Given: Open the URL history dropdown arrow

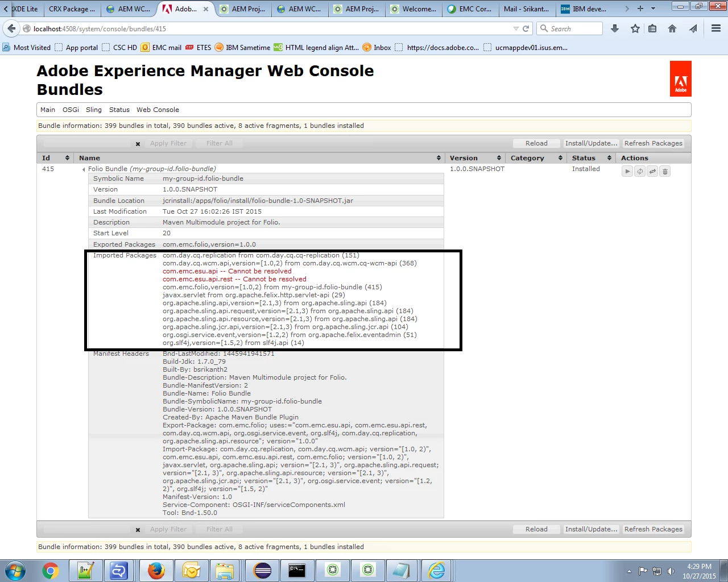Looking at the screenshot, I should pyautogui.click(x=516, y=28).
